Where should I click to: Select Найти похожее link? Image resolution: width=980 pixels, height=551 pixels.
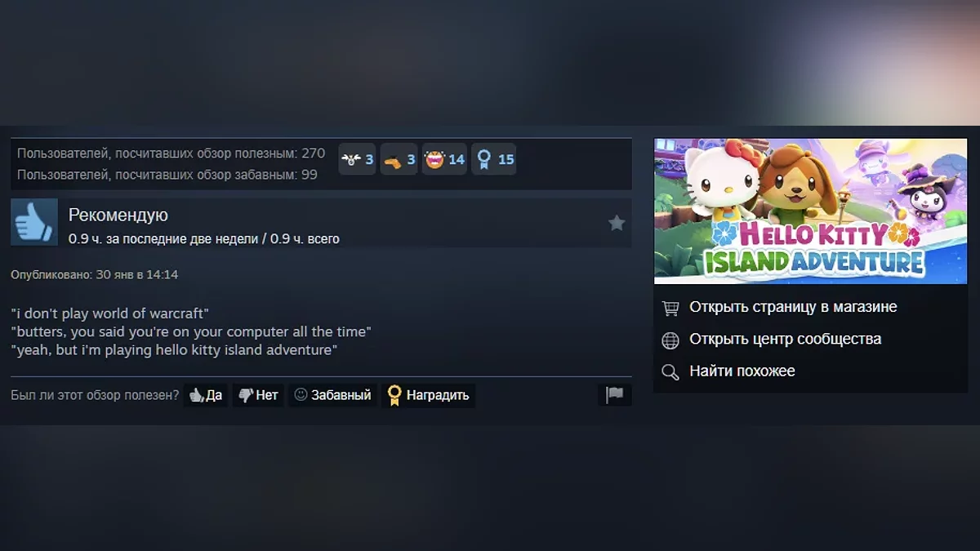point(742,371)
